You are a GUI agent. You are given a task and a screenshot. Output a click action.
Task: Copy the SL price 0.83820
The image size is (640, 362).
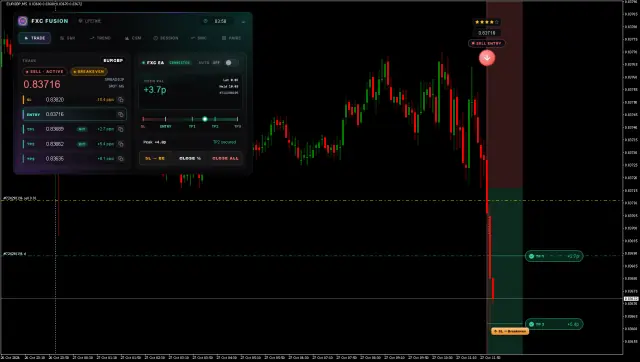tap(120, 100)
